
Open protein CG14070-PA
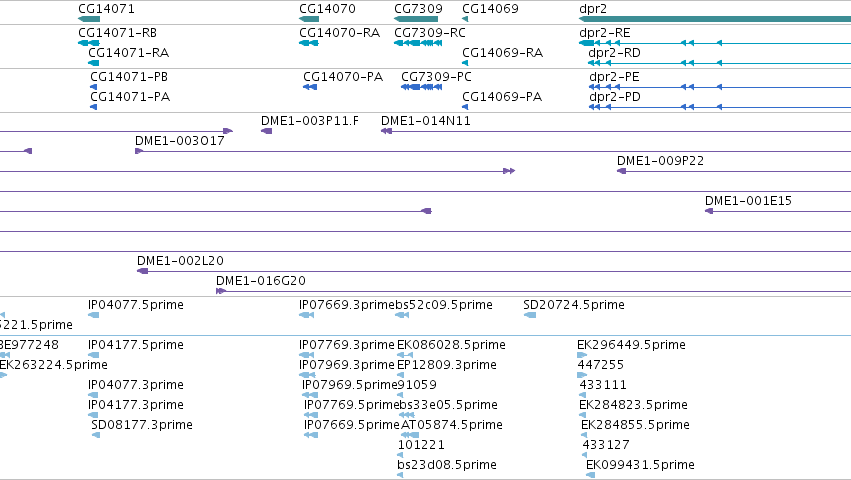(343, 77)
